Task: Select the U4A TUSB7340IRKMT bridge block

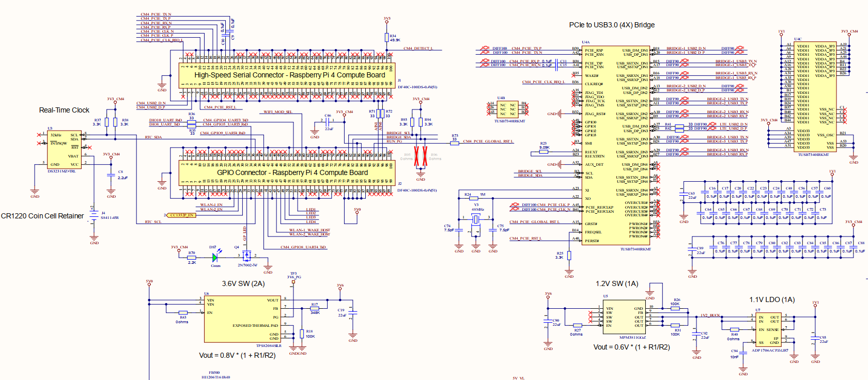Action: (x=616, y=146)
